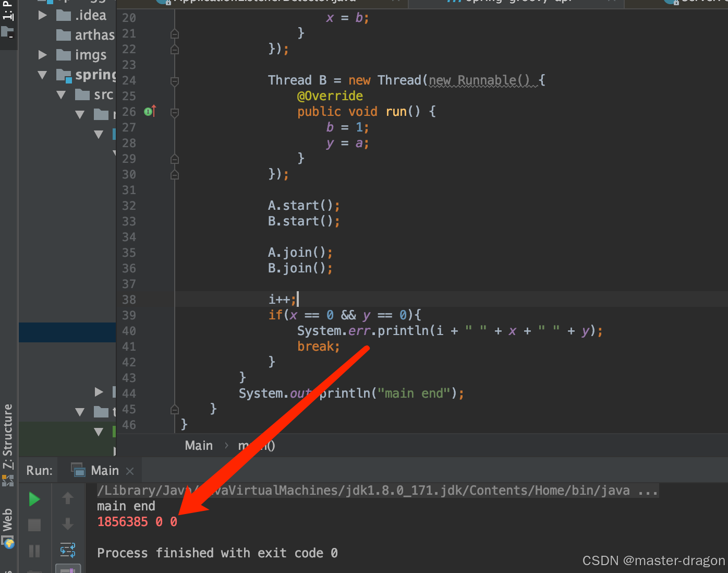Screen dimensions: 728x573
Task: Place cursor on the A.start(); line
Action: pos(304,206)
